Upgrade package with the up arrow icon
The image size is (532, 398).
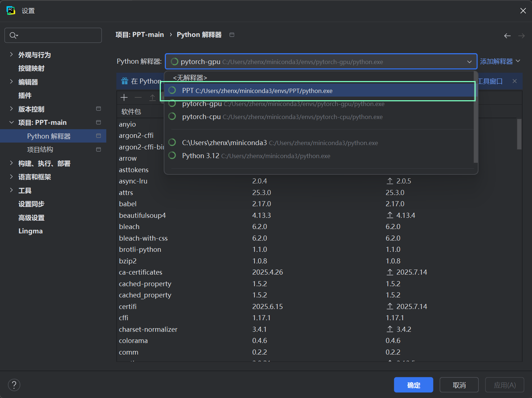(x=152, y=97)
